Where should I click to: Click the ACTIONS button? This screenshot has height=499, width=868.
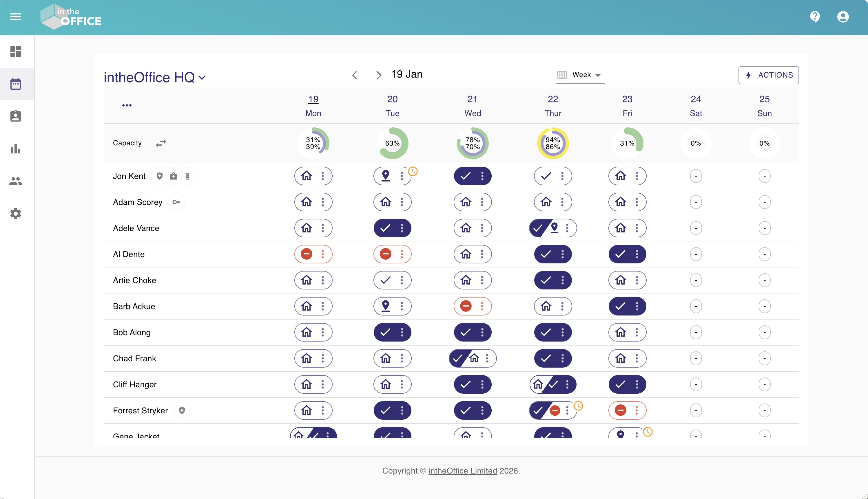coord(768,75)
